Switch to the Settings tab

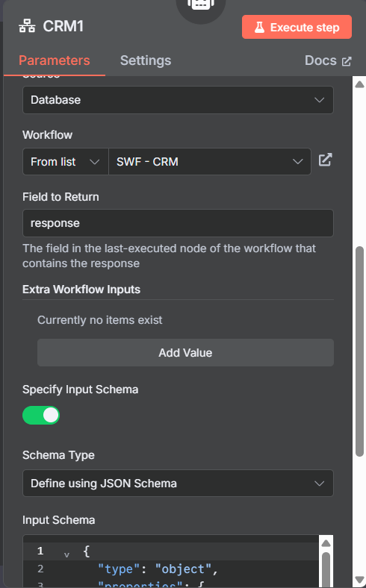(146, 60)
